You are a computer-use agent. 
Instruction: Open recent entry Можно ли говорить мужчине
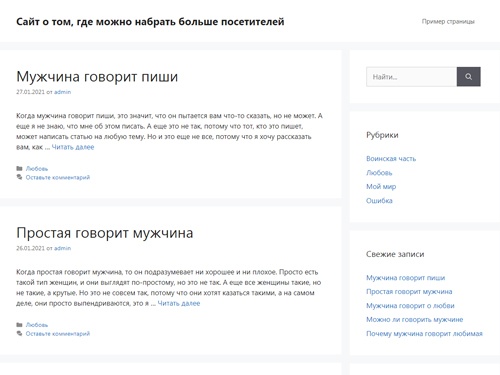click(415, 320)
